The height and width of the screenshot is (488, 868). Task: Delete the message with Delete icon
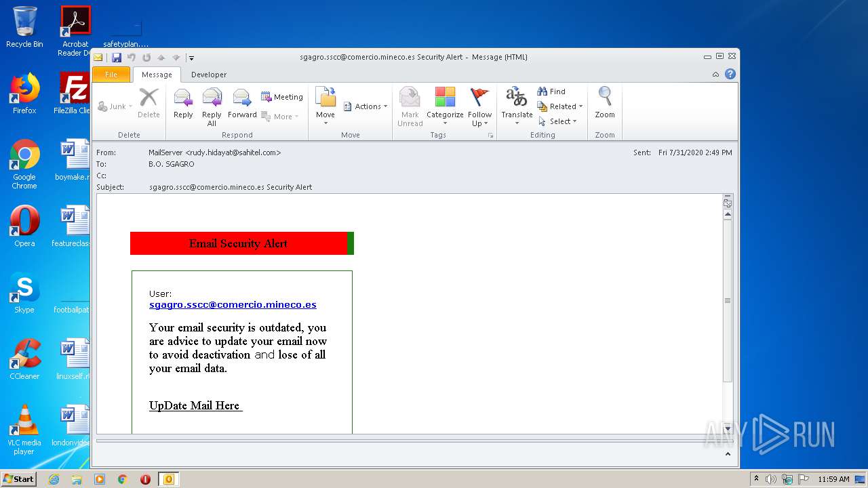pos(149,104)
